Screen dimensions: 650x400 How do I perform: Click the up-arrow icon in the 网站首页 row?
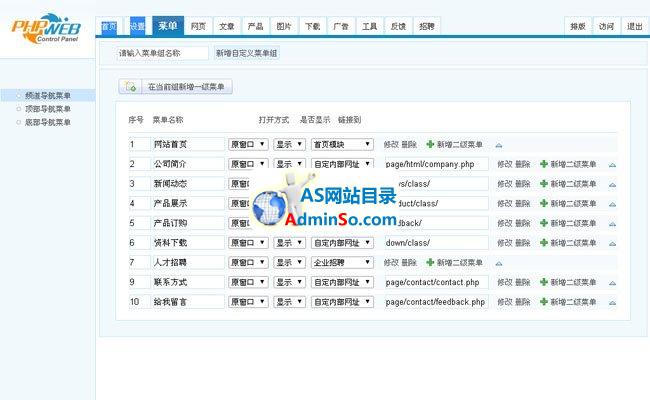499,145
